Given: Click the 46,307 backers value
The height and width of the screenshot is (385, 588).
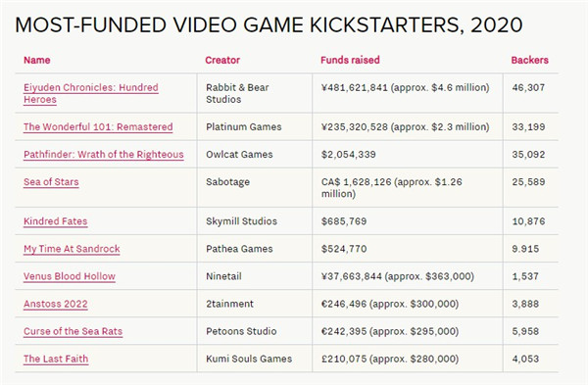Looking at the screenshot, I should click(x=528, y=88).
